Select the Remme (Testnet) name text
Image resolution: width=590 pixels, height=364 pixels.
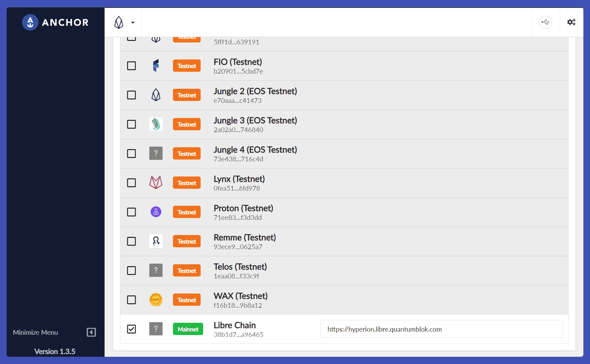pos(245,238)
